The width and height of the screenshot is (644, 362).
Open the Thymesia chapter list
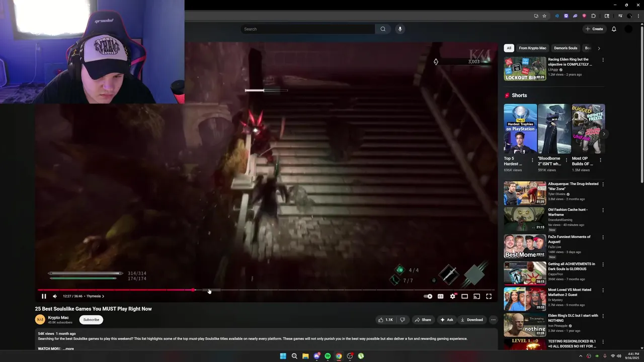click(x=95, y=296)
